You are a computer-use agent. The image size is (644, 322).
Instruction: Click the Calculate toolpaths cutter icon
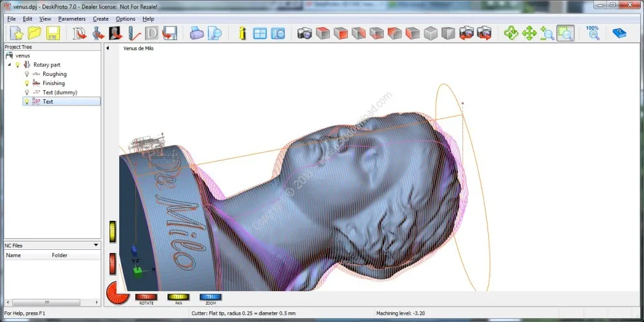click(135, 33)
